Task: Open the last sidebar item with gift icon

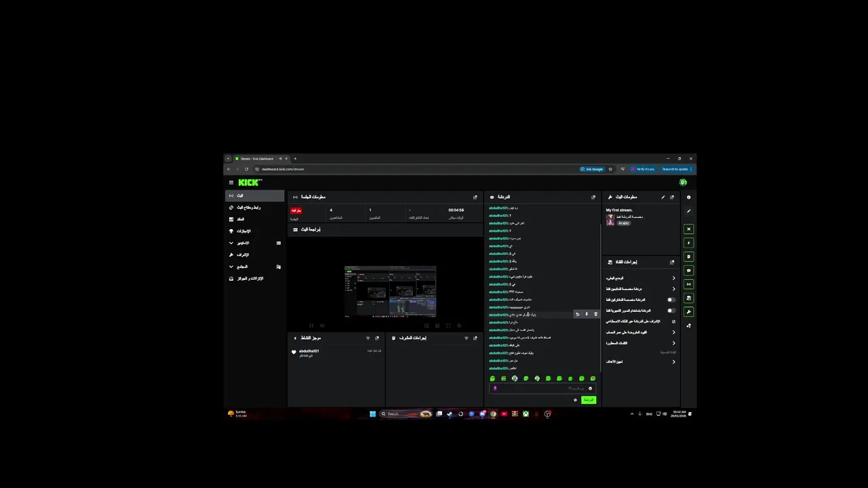Action: click(x=255, y=279)
